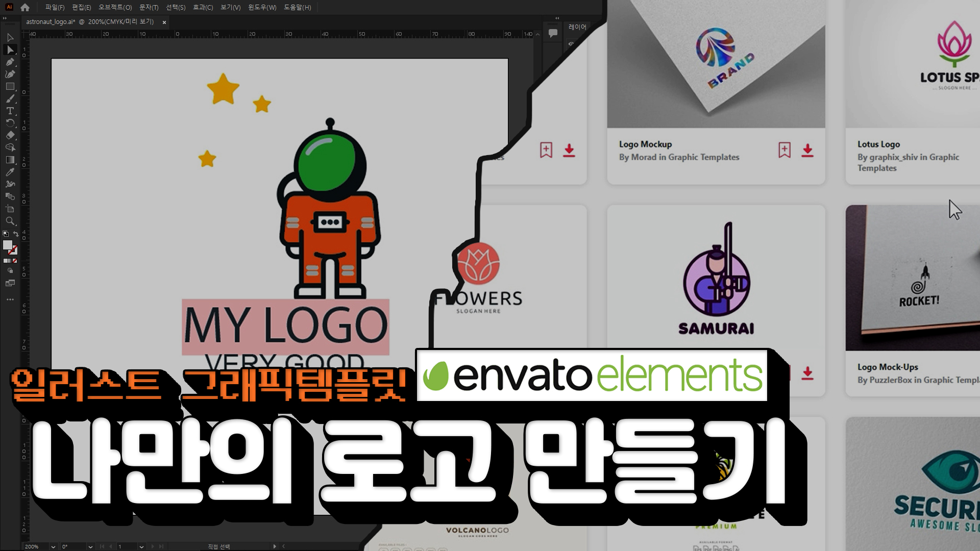Select the Eraser tool
Image resolution: width=980 pixels, height=551 pixels.
point(10,135)
